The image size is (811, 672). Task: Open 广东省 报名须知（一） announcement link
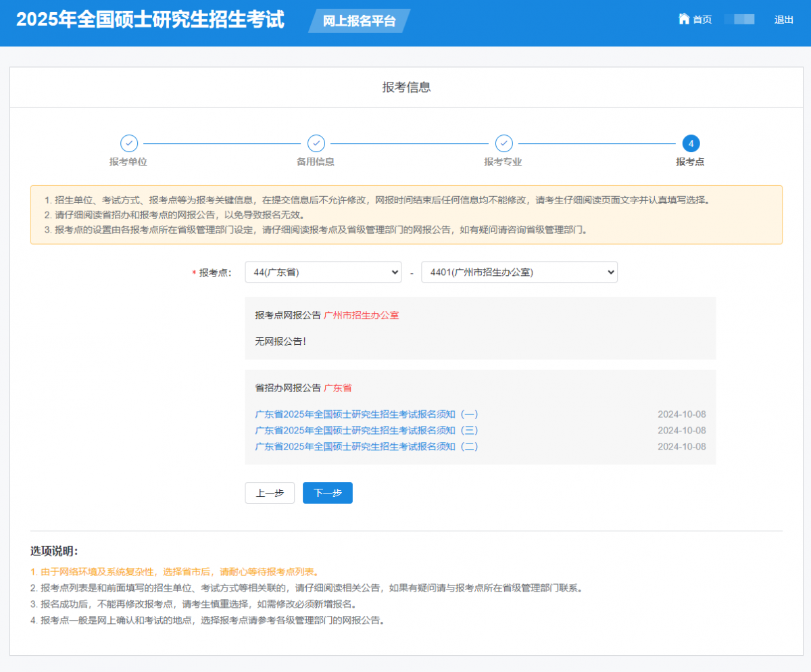367,414
